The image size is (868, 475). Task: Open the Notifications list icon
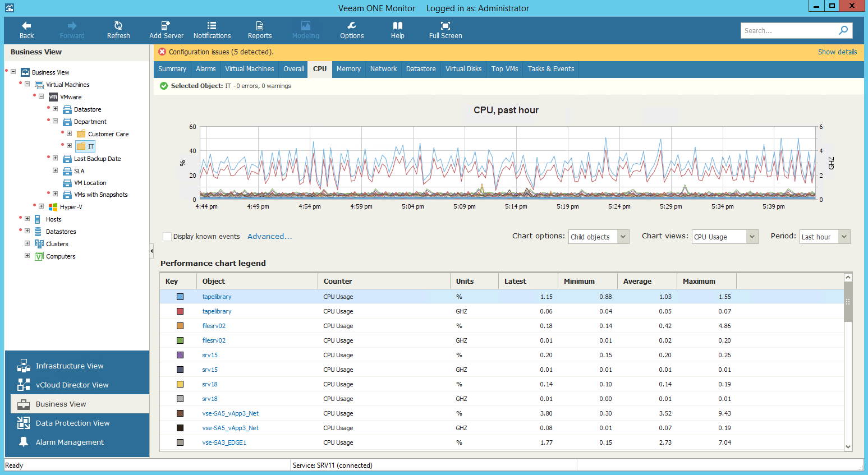(x=212, y=26)
